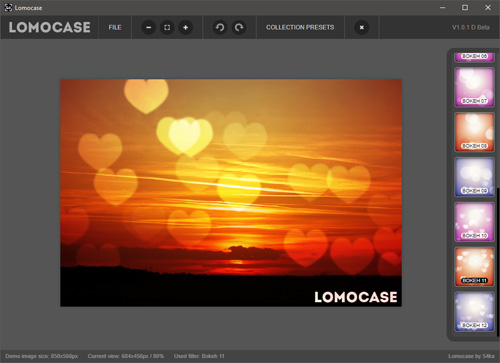Pick the Bokeh 12 preset thumbnail
Image resolution: width=500 pixels, height=363 pixels.
click(x=474, y=312)
